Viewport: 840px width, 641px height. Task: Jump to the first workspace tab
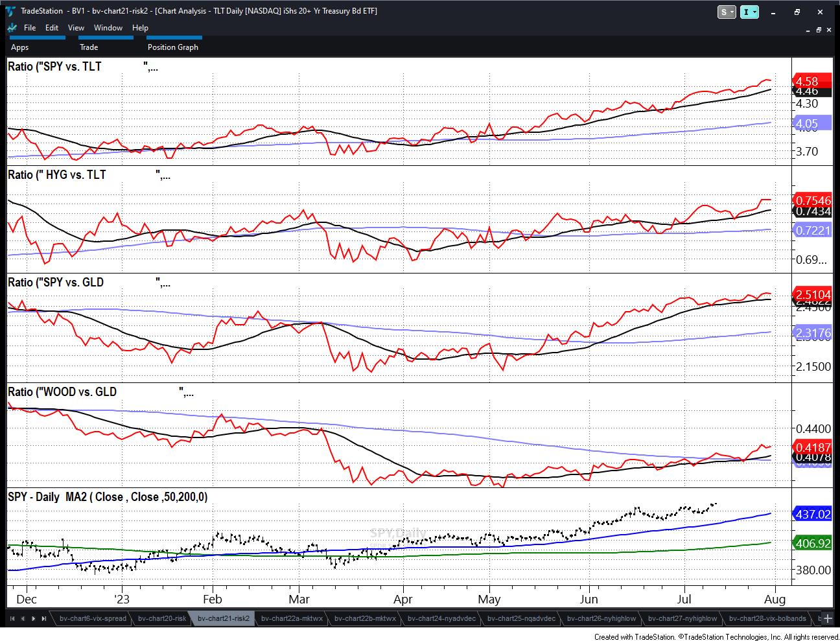coord(12,618)
